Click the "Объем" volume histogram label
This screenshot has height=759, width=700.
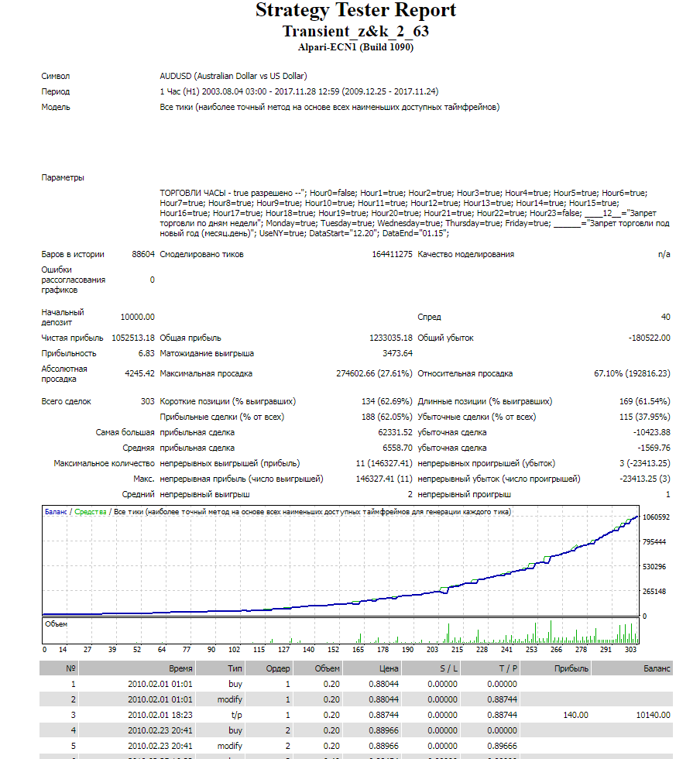point(57,624)
